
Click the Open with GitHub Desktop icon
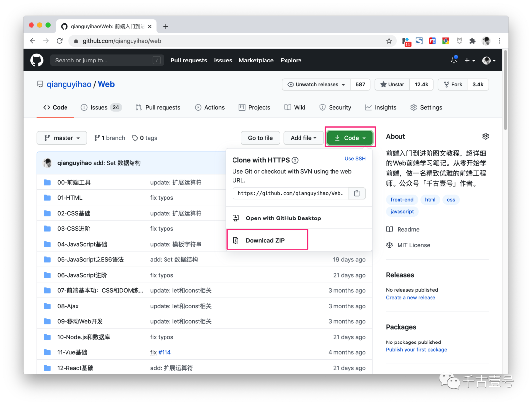click(236, 218)
